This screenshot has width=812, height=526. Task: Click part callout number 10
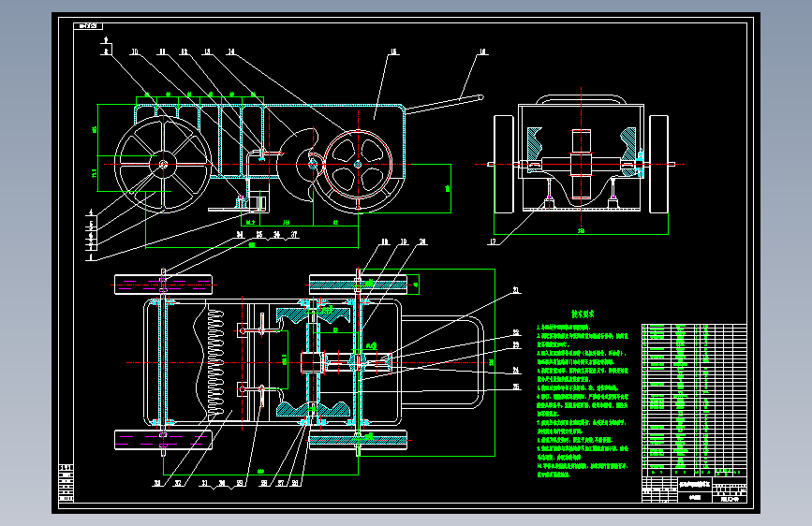(x=135, y=51)
